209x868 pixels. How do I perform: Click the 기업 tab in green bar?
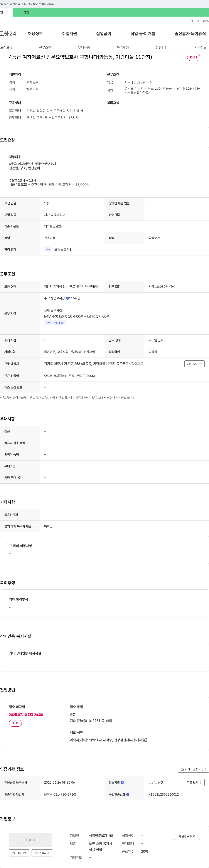click(x=26, y=12)
